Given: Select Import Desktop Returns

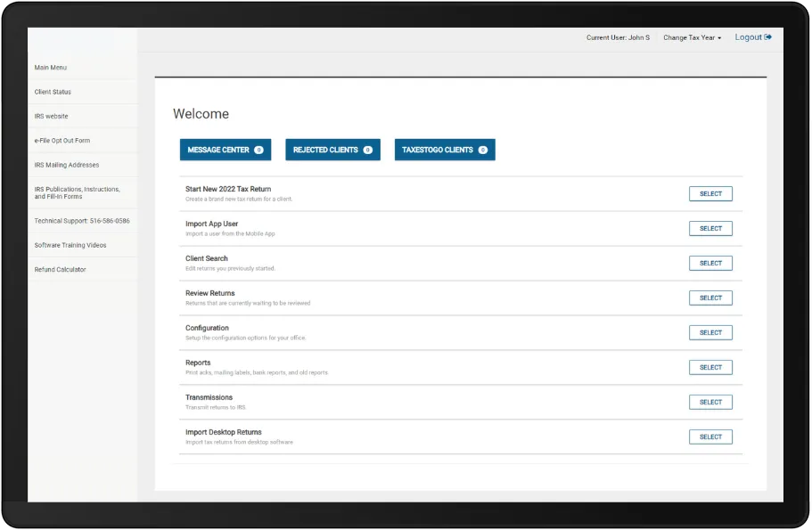Looking at the screenshot, I should coord(710,436).
